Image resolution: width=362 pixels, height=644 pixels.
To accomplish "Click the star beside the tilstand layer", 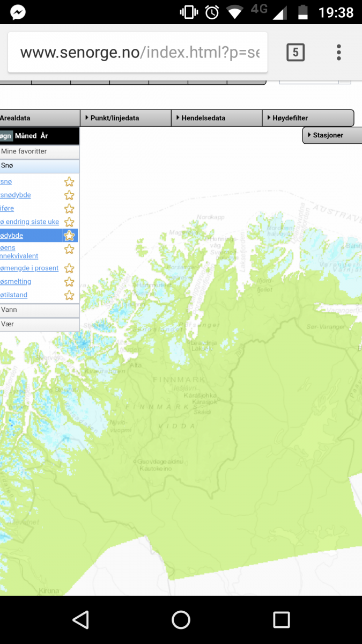I will pos(69,295).
